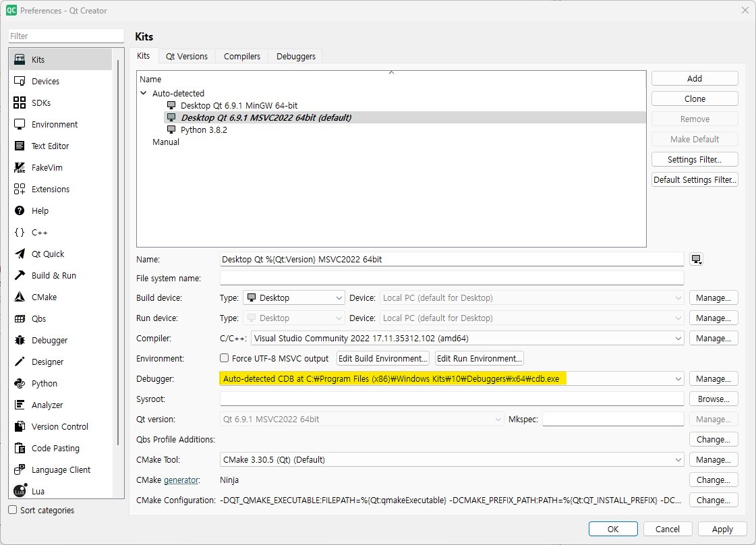Open the CMake Tool dropdown
The width and height of the screenshot is (756, 545).
click(452, 459)
